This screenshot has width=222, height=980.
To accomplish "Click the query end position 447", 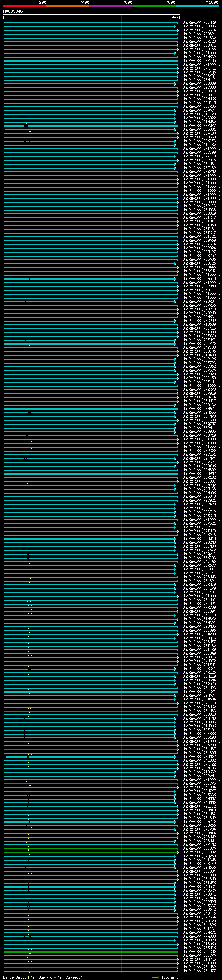I will 175,17.
